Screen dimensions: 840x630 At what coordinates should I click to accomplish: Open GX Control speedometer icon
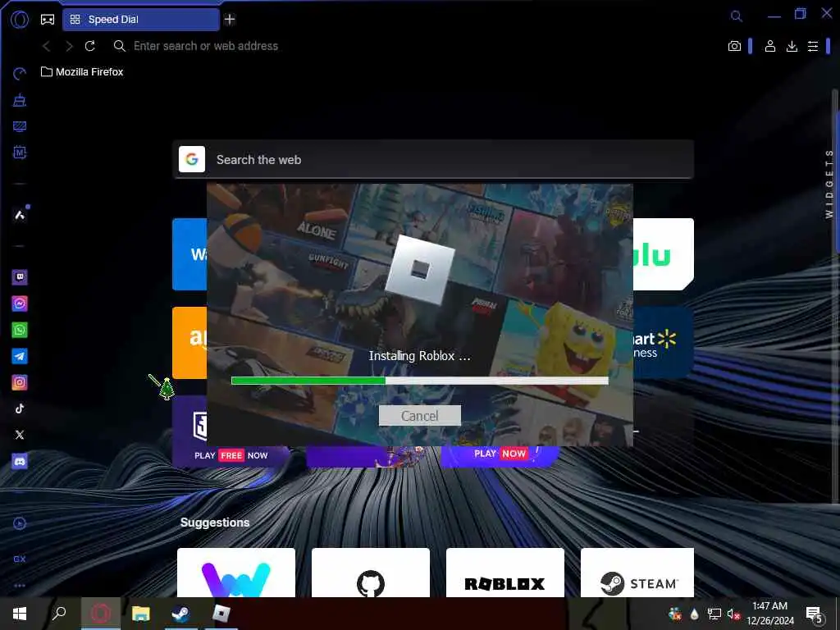click(x=20, y=73)
